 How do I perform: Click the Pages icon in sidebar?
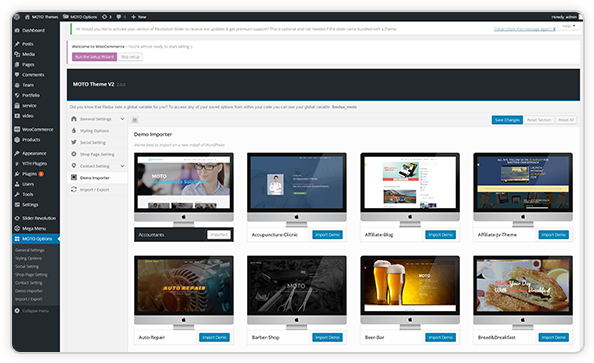[x=17, y=64]
